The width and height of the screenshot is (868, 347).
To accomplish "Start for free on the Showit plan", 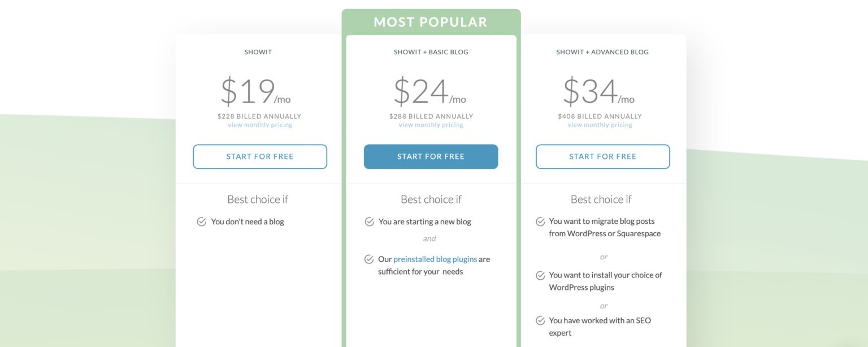I will pos(260,157).
